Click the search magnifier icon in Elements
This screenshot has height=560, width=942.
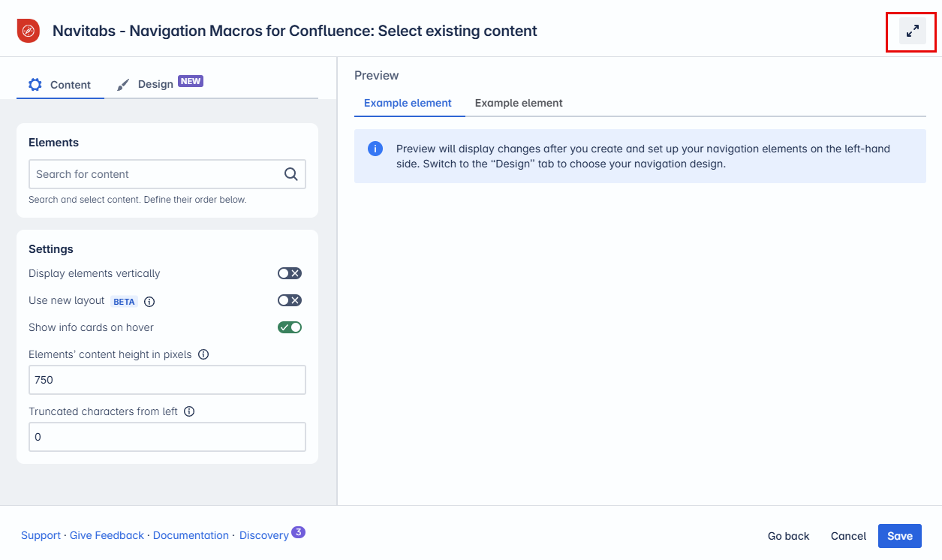tap(291, 174)
